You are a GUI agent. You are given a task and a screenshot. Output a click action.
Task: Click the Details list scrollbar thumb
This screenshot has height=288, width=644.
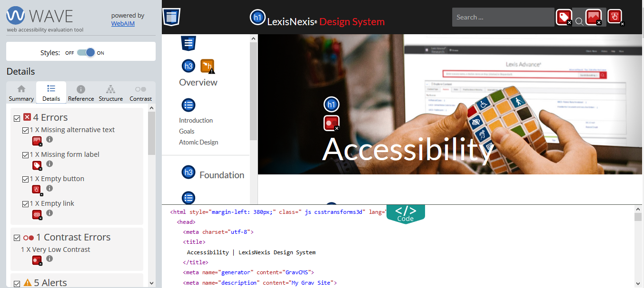(x=151, y=134)
